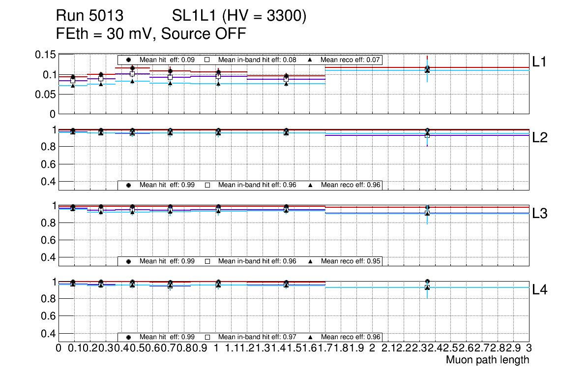
Task: Click 'Mean reco eff: 0.07' in L1 legend
Action: click(351, 60)
